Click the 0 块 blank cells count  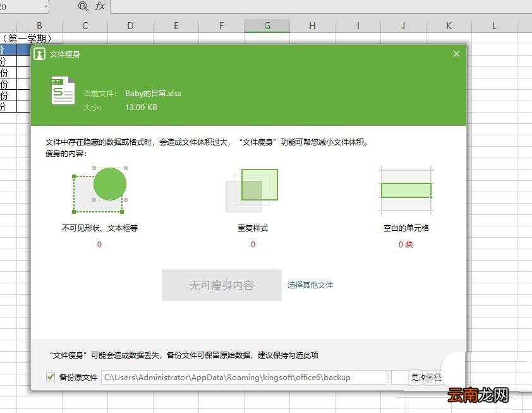click(406, 245)
